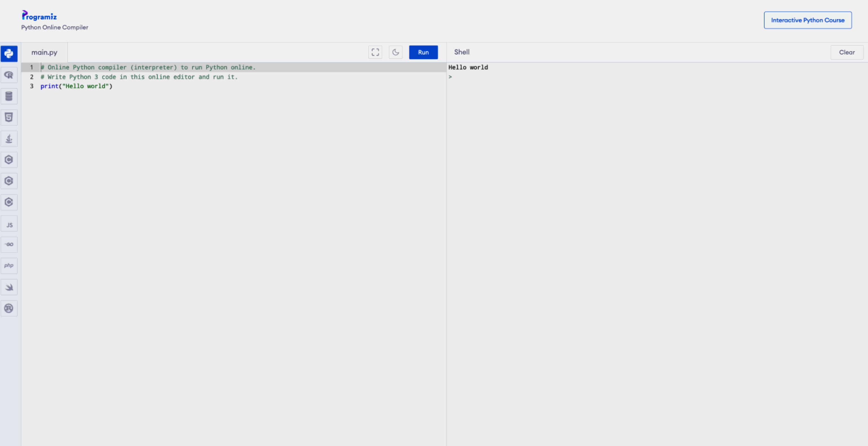The image size is (868, 446).
Task: Open the Interactive Python Course link
Action: coord(808,20)
